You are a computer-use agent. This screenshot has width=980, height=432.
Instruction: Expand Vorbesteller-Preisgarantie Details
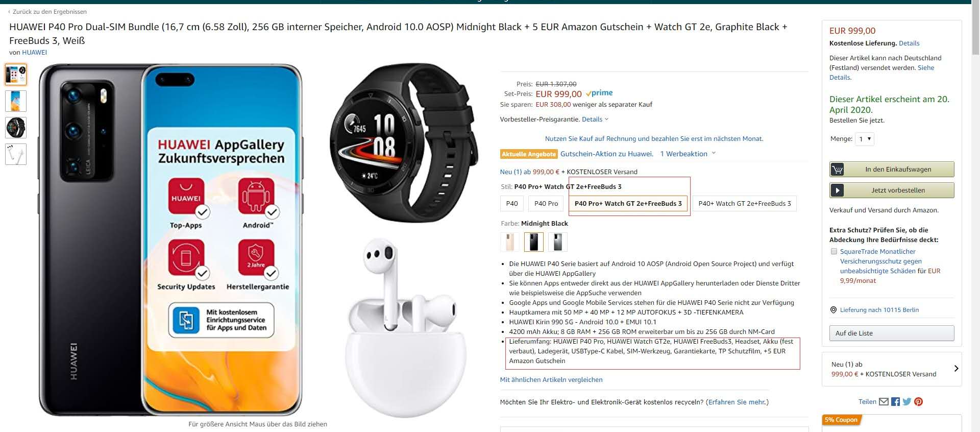(x=595, y=119)
